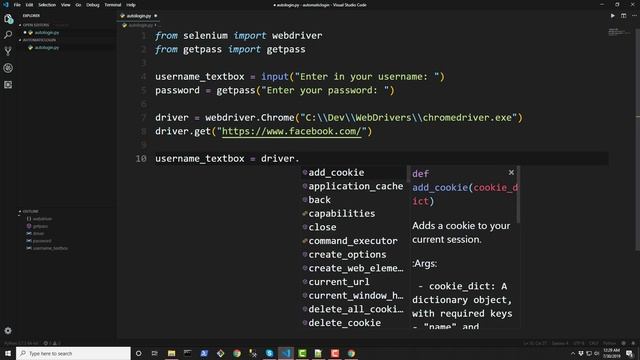The height and width of the screenshot is (360, 640).
Task: Select driver in the Outline
Action: pyautogui.click(x=38, y=233)
